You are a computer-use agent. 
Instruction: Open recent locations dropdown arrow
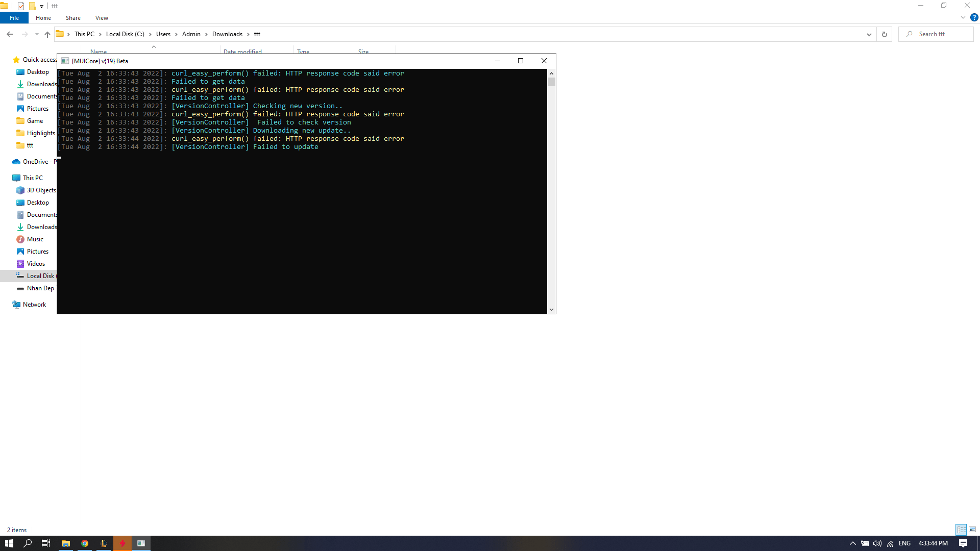[x=37, y=34]
